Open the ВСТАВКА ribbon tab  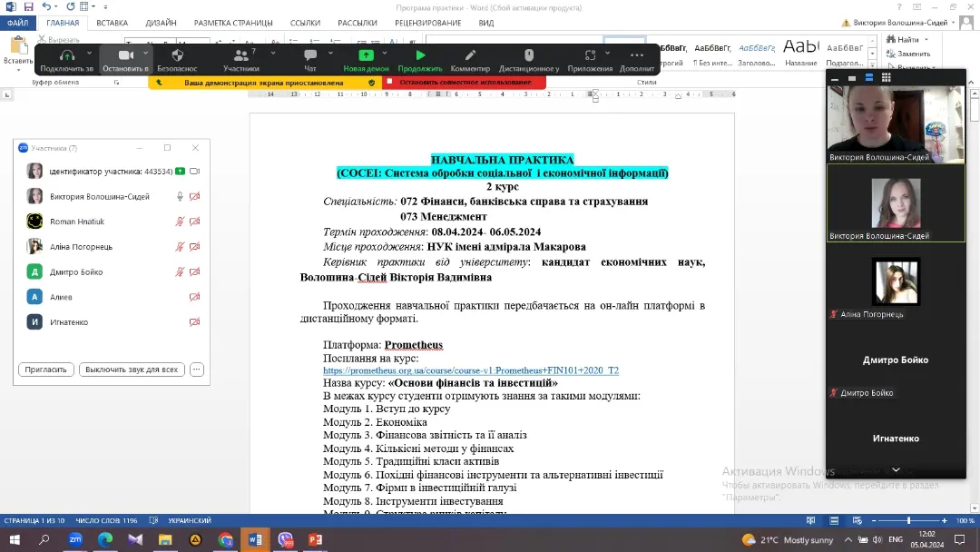[x=112, y=23]
